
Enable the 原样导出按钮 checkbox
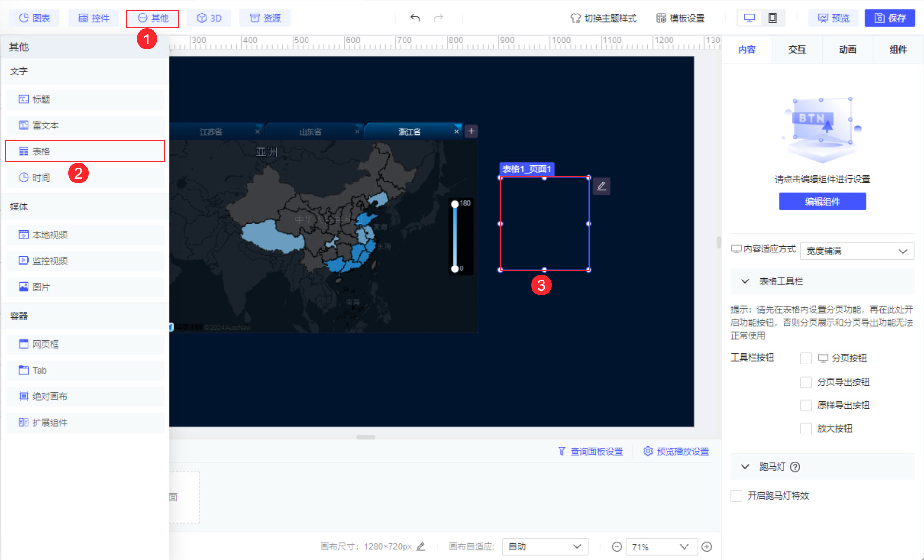click(806, 405)
